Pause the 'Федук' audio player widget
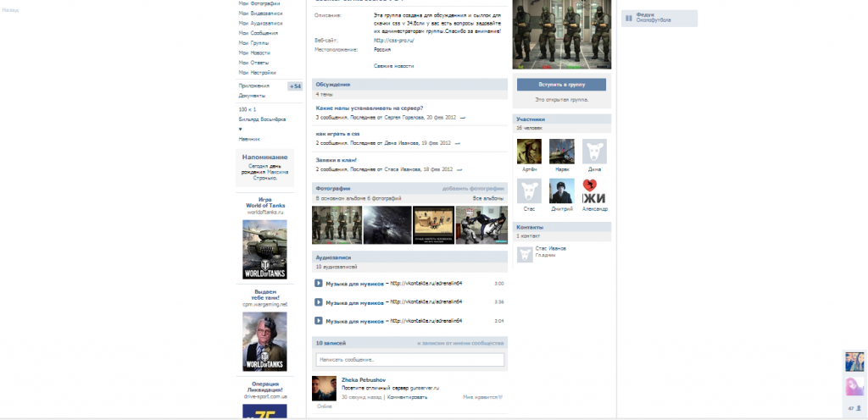Screen dimensions: 868x420 628,18
